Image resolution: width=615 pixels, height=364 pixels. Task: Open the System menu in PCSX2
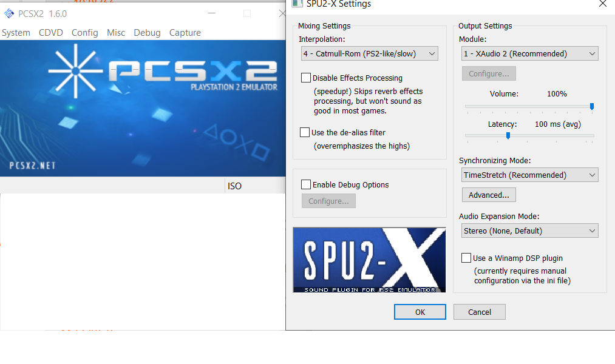16,33
